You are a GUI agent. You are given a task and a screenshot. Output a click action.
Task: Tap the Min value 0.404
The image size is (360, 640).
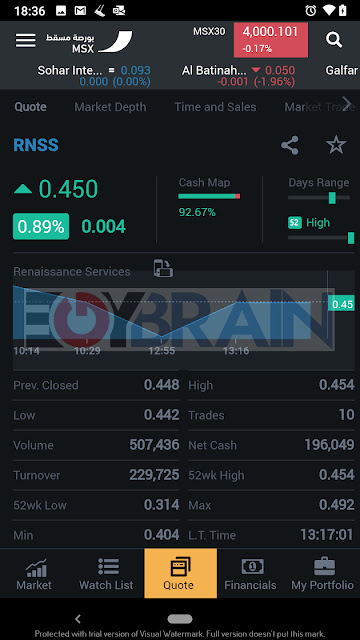162,535
